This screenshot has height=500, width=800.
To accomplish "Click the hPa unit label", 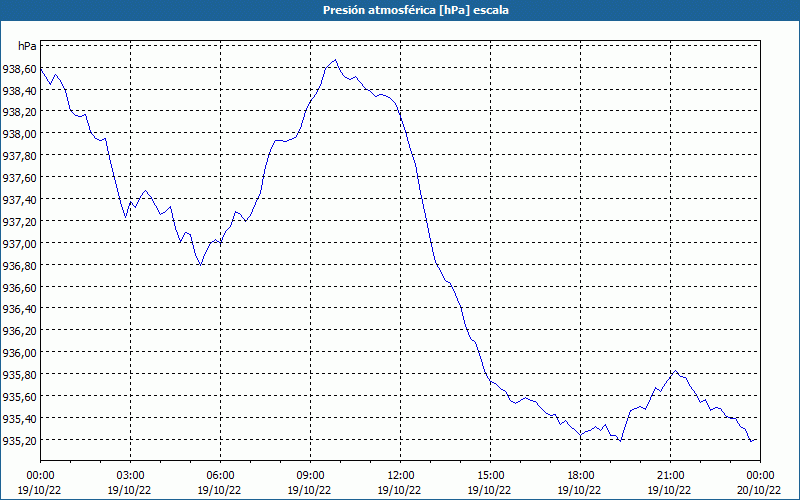I will (x=27, y=46).
